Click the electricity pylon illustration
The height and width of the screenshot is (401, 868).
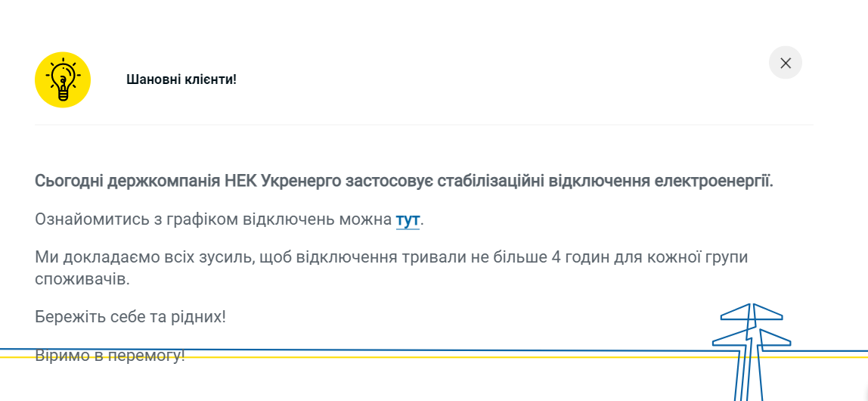[x=750, y=348]
